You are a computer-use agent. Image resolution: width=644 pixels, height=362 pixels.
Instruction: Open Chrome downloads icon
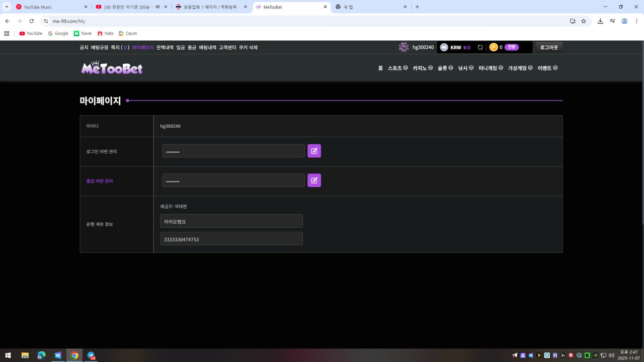point(600,21)
